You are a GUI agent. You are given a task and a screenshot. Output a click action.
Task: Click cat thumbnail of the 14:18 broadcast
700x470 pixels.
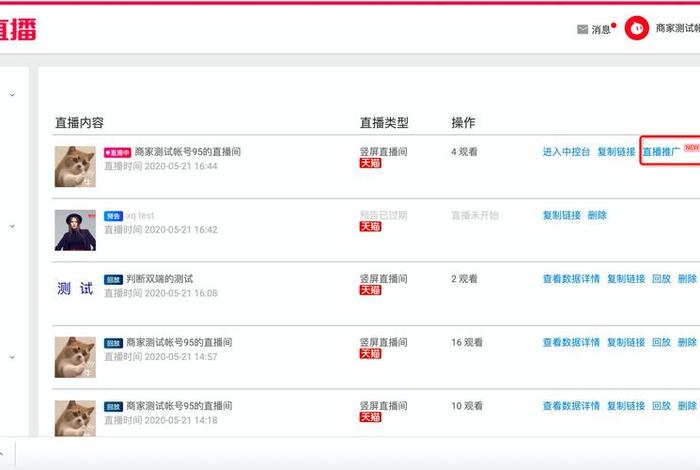(75, 418)
